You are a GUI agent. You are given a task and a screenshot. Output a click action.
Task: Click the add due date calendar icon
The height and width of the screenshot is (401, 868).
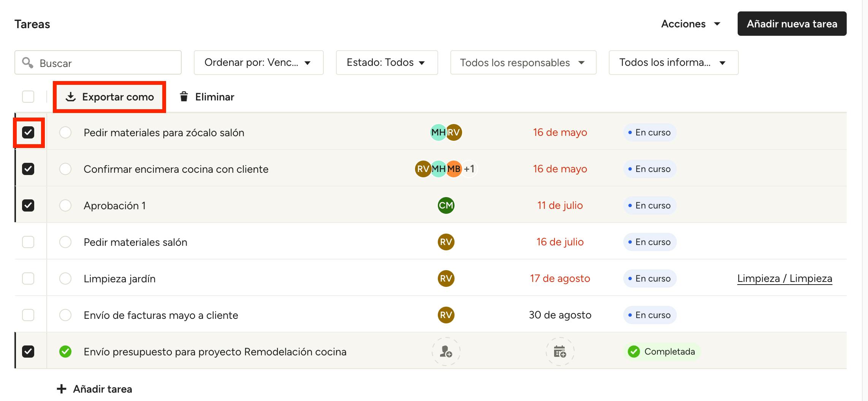point(560,352)
